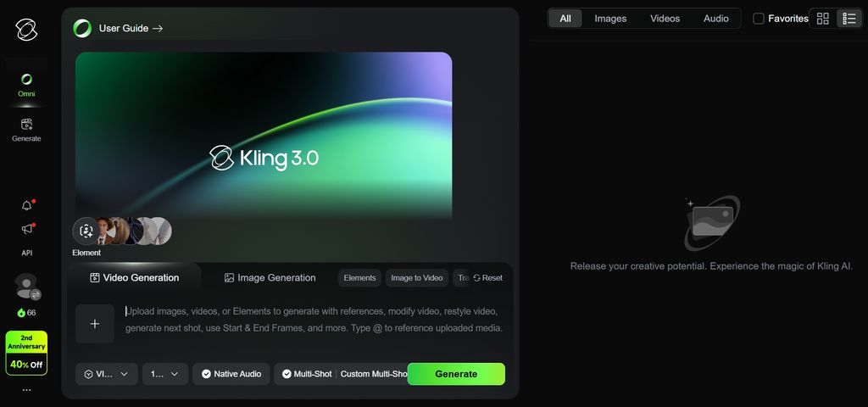Click the Kling 3.0 banner image
The image size is (868, 407).
(264, 136)
